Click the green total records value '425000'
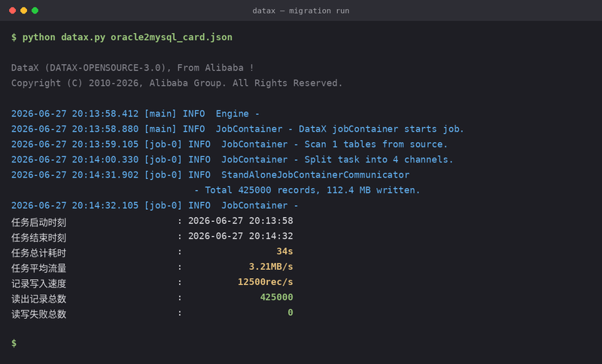This screenshot has height=364, width=602. coord(276,298)
